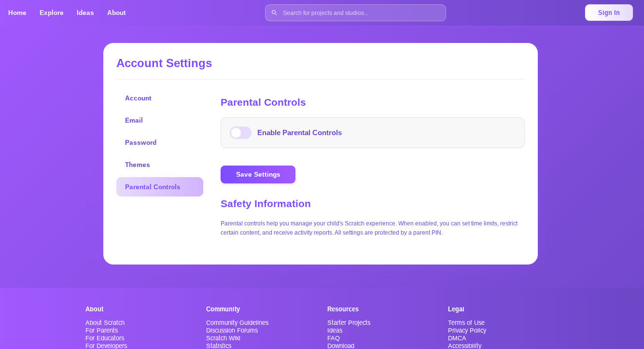644x349 pixels.
Task: Open the Privacy Policy page
Action: coord(467,330)
